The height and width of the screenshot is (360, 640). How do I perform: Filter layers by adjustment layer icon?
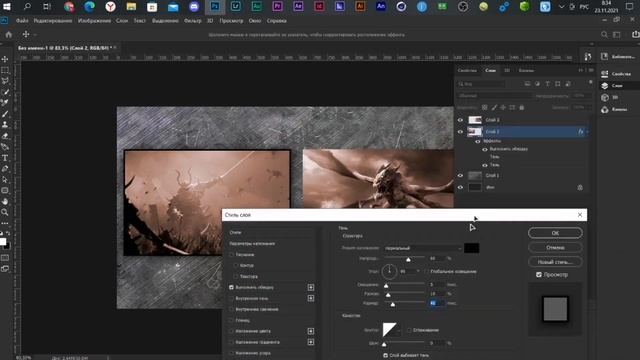[537, 84]
